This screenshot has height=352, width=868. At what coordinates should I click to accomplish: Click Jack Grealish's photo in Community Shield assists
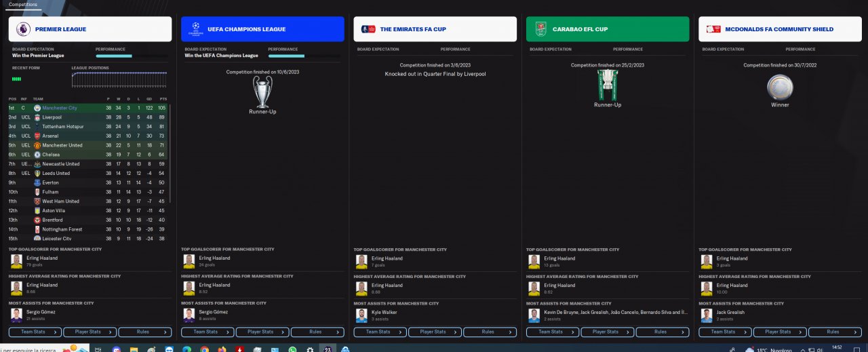tap(707, 315)
